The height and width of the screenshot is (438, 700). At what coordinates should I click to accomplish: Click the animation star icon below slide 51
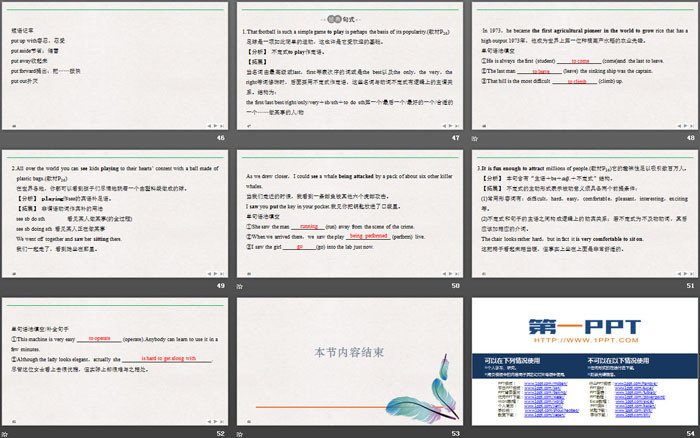[x=472, y=286]
